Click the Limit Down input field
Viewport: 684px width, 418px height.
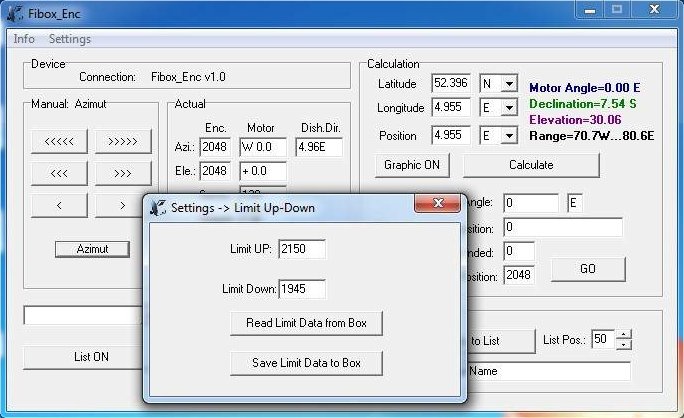click(x=301, y=289)
